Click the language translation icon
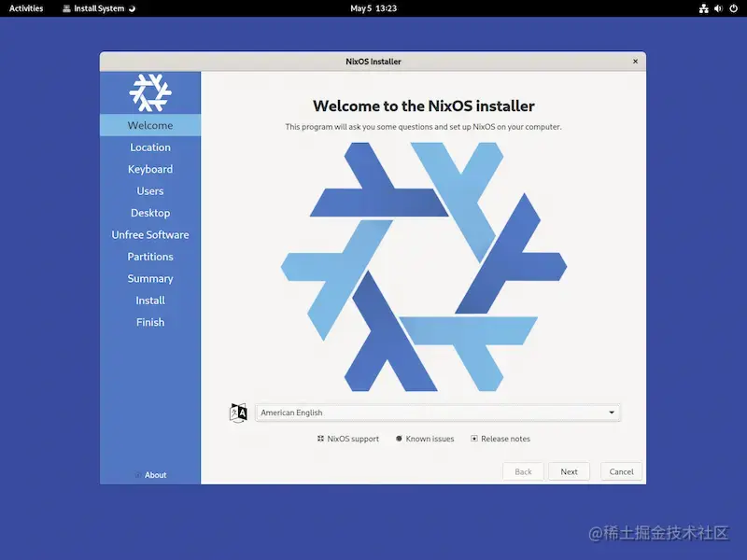This screenshot has height=560, width=747. 238,413
